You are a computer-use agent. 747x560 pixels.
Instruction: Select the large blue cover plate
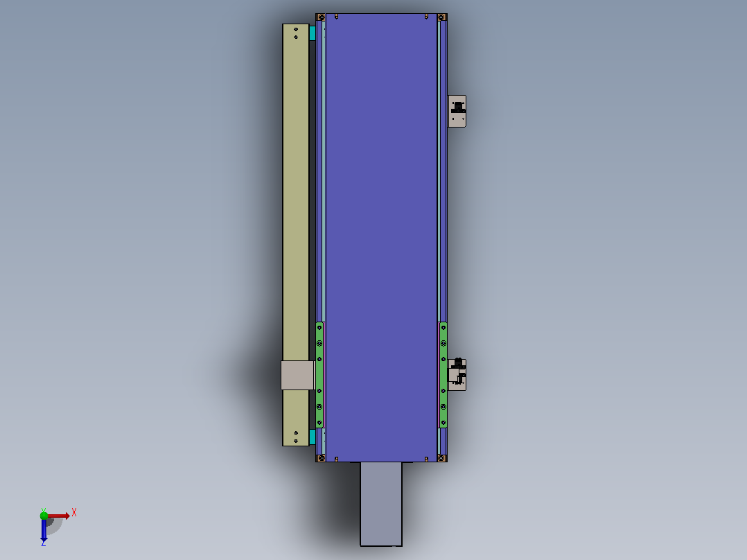point(381,237)
